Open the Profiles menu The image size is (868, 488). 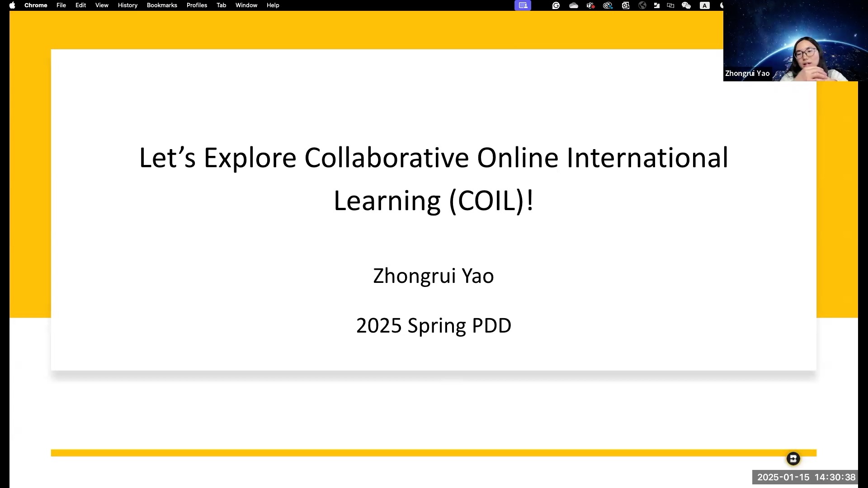pos(197,5)
